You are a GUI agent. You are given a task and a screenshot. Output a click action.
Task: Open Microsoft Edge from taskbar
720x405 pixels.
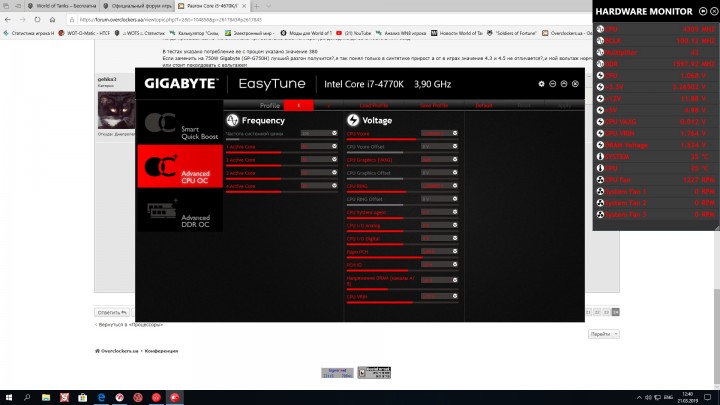[101, 398]
